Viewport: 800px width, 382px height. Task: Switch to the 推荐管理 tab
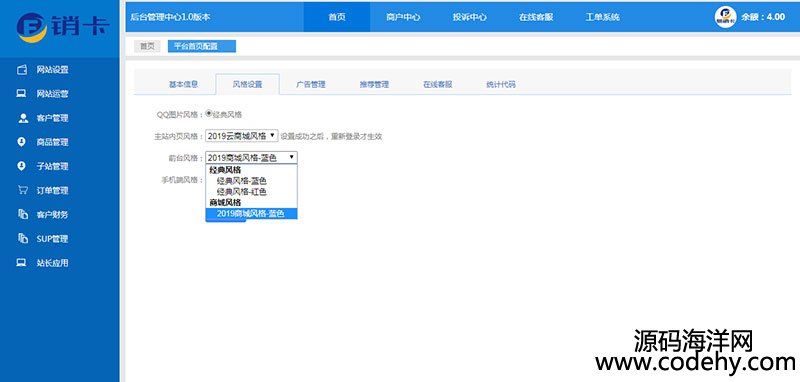coord(374,85)
